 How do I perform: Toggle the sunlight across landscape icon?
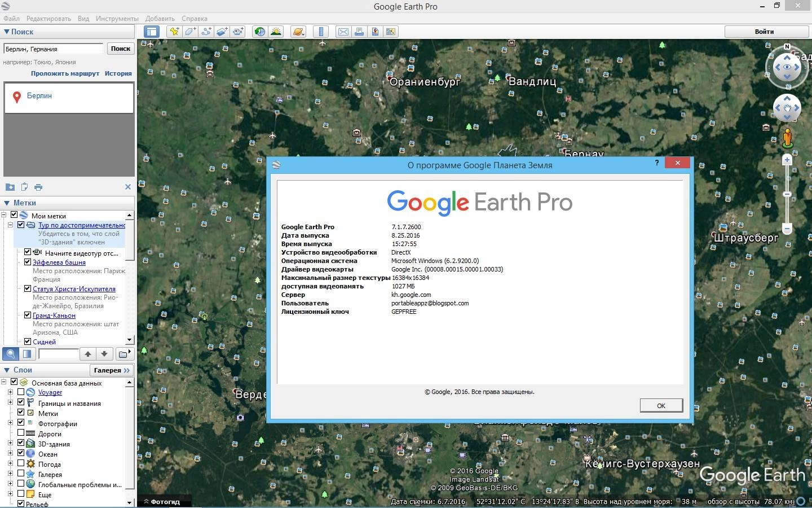[x=276, y=32]
